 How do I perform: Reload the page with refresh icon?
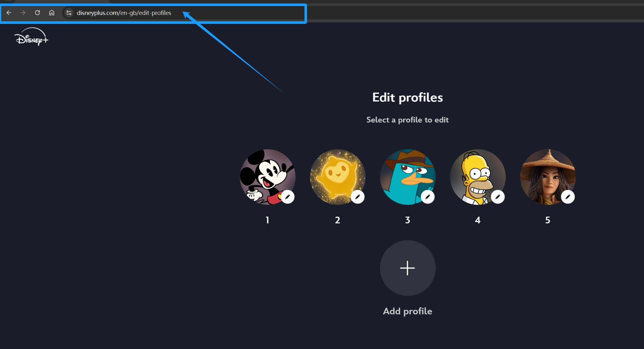(x=37, y=13)
